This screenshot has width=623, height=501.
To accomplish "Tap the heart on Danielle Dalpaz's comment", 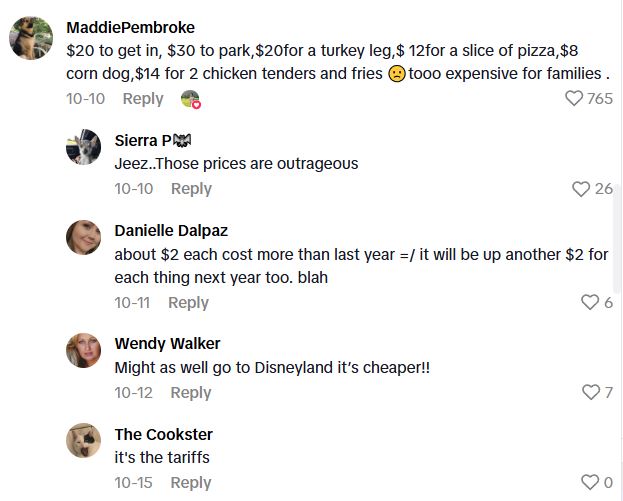I will [590, 303].
